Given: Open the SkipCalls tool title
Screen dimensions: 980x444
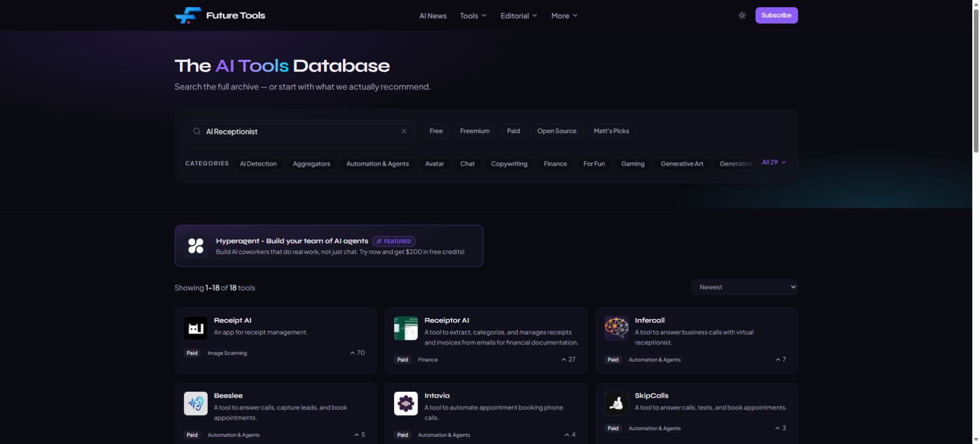Looking at the screenshot, I should [x=651, y=396].
